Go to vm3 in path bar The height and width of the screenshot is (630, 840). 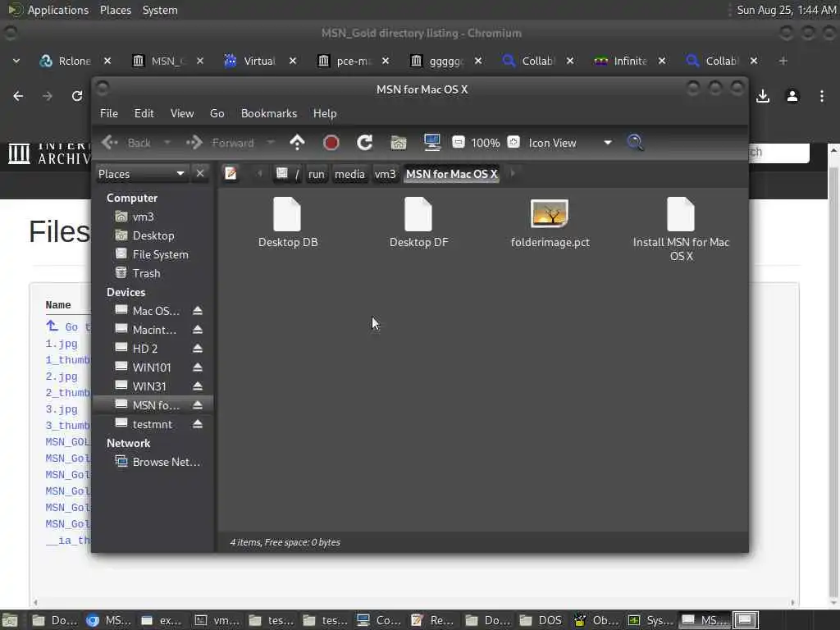385,174
